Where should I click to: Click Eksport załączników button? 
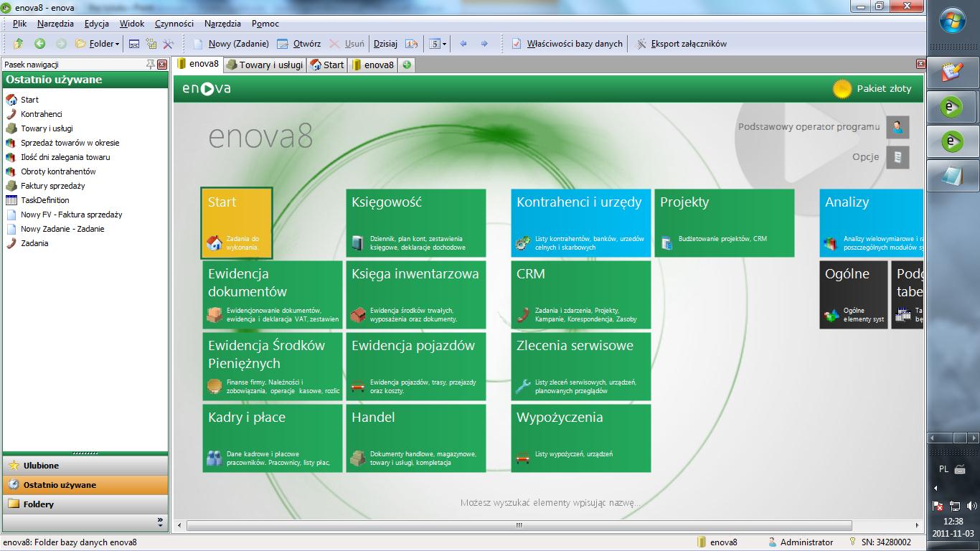[x=682, y=44]
